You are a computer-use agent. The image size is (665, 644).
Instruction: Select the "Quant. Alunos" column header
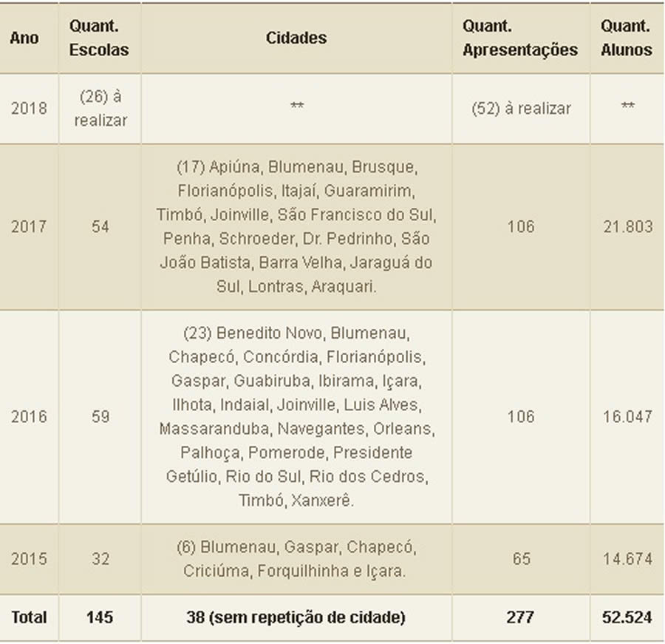[627, 38]
